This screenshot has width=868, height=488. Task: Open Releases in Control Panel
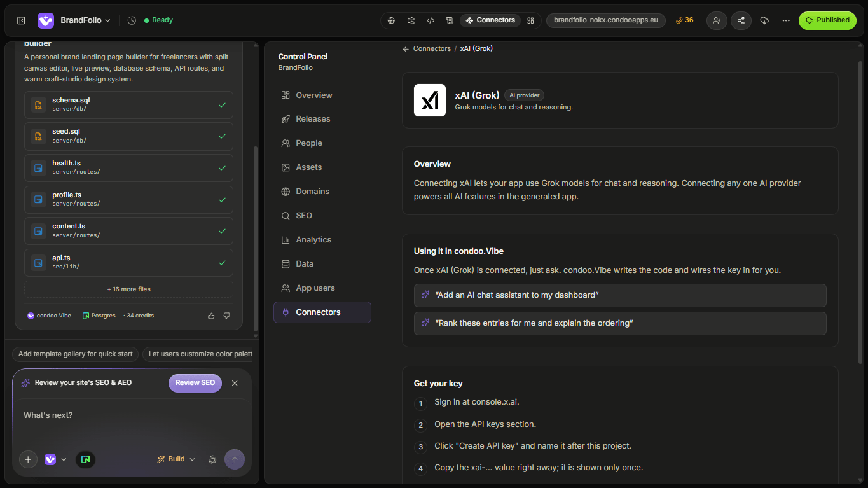point(322,119)
